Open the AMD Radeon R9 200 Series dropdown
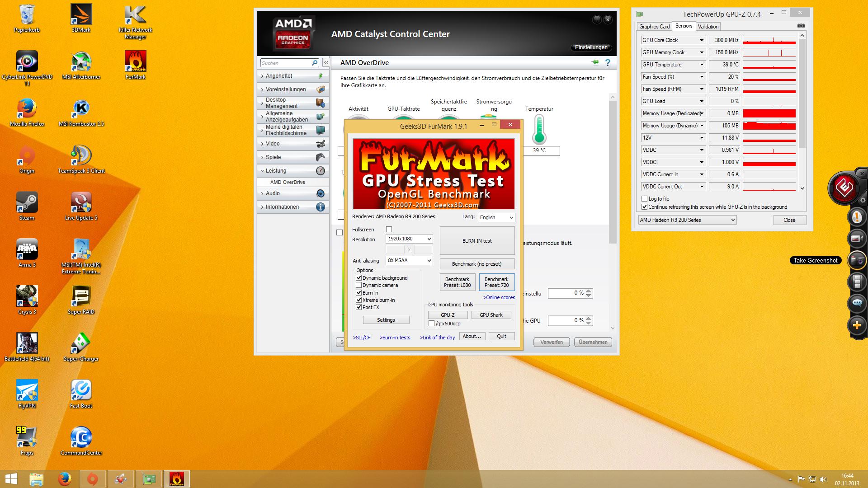Viewport: 868px width, 488px height. 687,220
